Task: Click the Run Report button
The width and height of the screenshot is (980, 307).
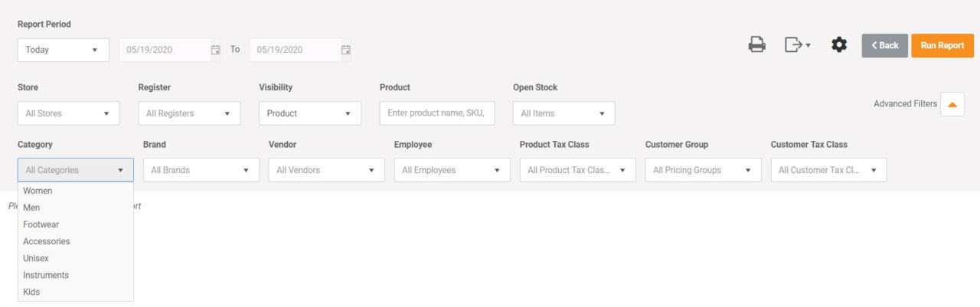Action: pos(942,46)
